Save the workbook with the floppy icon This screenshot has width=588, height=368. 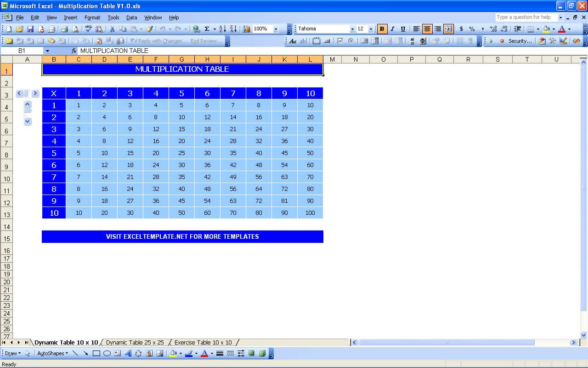[30, 29]
